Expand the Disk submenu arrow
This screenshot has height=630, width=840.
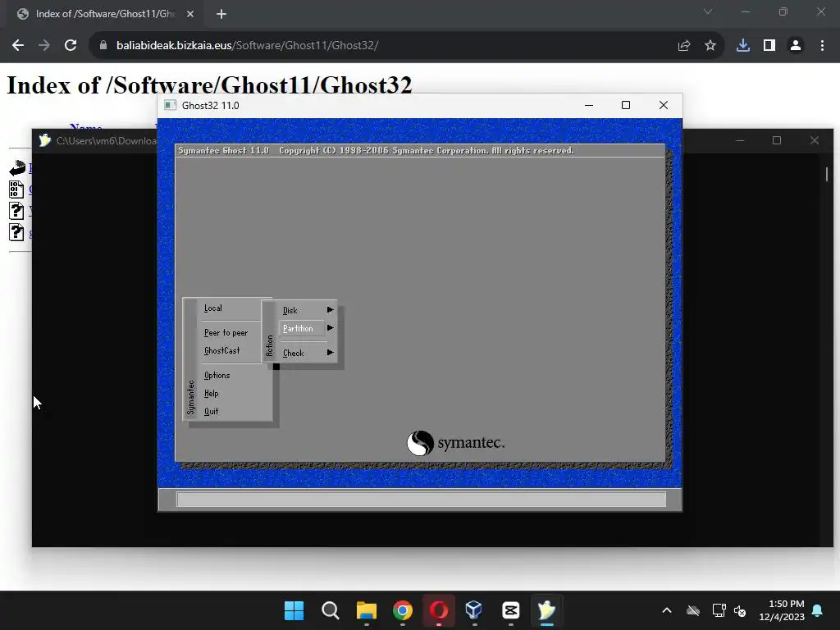click(x=331, y=309)
